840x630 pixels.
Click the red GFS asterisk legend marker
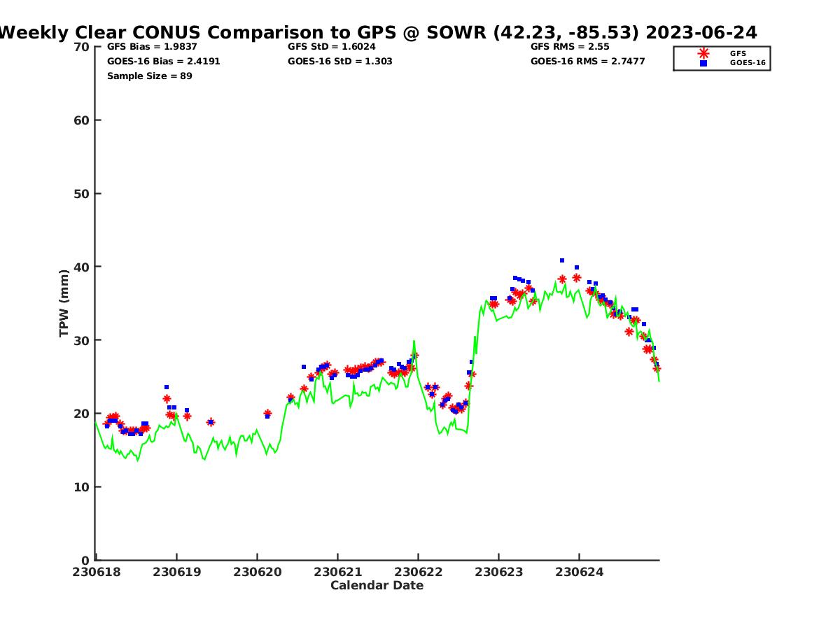tap(703, 53)
